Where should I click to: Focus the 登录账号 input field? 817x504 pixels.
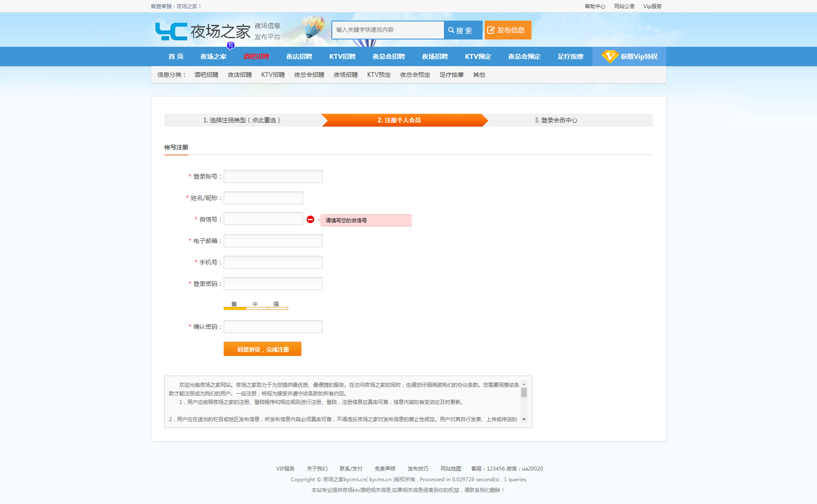tap(273, 176)
